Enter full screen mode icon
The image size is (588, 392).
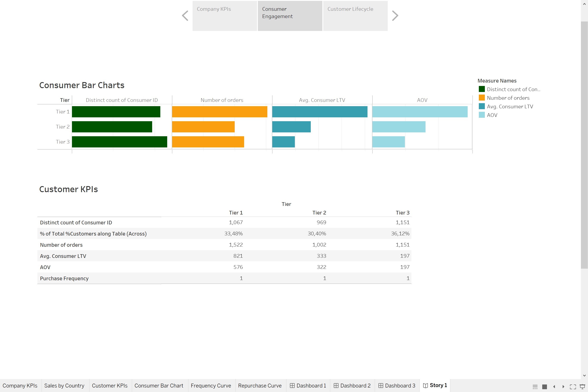[573, 386]
